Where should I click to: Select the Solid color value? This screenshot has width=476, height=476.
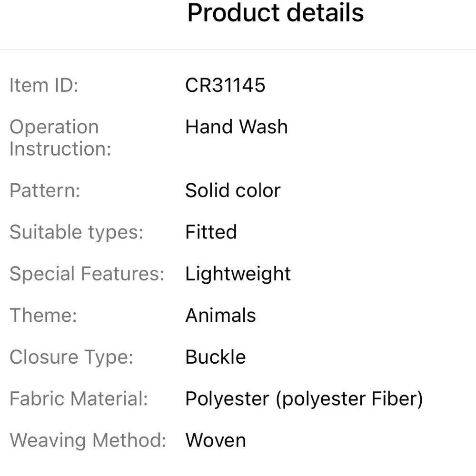(x=233, y=190)
